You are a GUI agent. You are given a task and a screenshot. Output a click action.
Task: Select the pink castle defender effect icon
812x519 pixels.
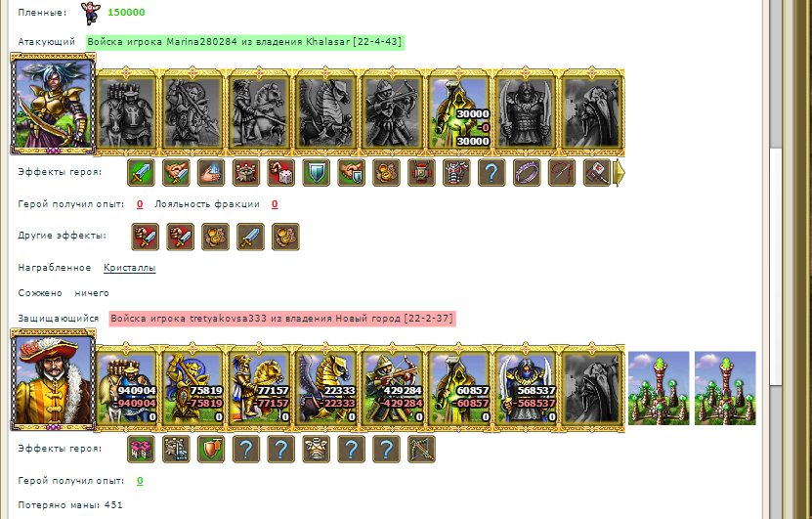(141, 449)
